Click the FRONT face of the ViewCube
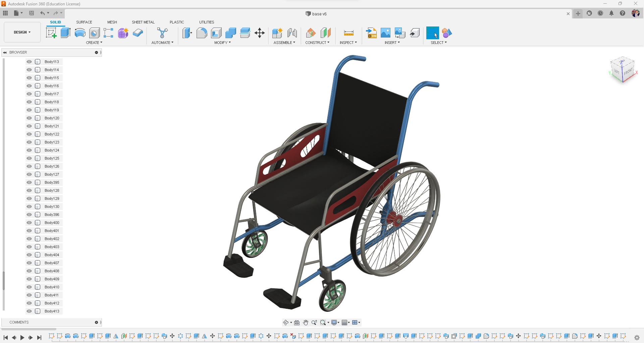 coord(628,72)
